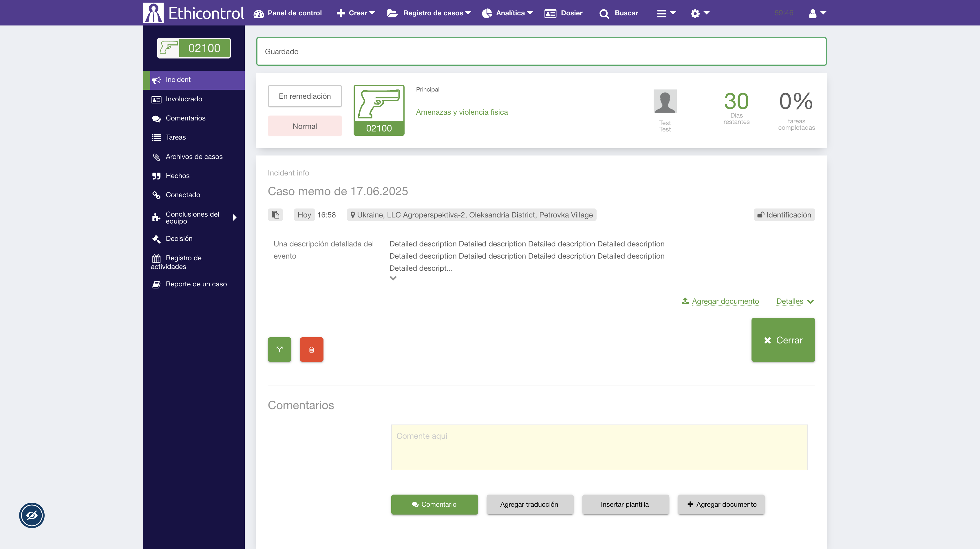Image resolution: width=980 pixels, height=549 pixels.
Task: Open Tareas in the sidebar
Action: coord(175,137)
